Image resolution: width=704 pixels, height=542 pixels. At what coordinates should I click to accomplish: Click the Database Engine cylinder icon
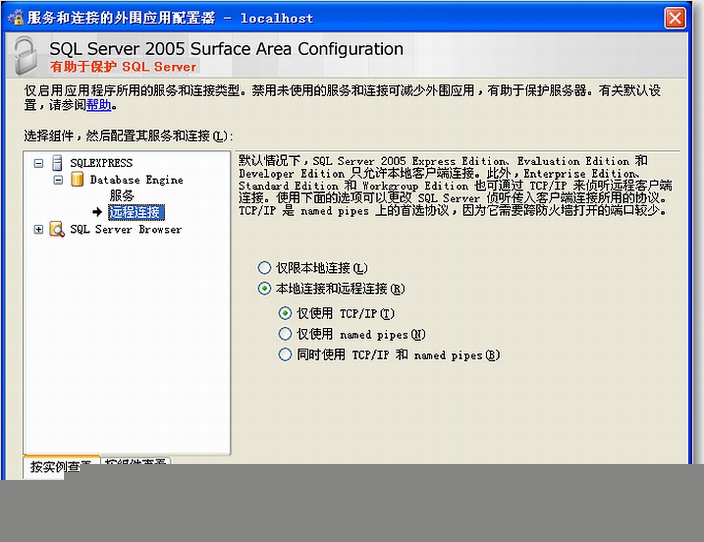(x=77, y=180)
